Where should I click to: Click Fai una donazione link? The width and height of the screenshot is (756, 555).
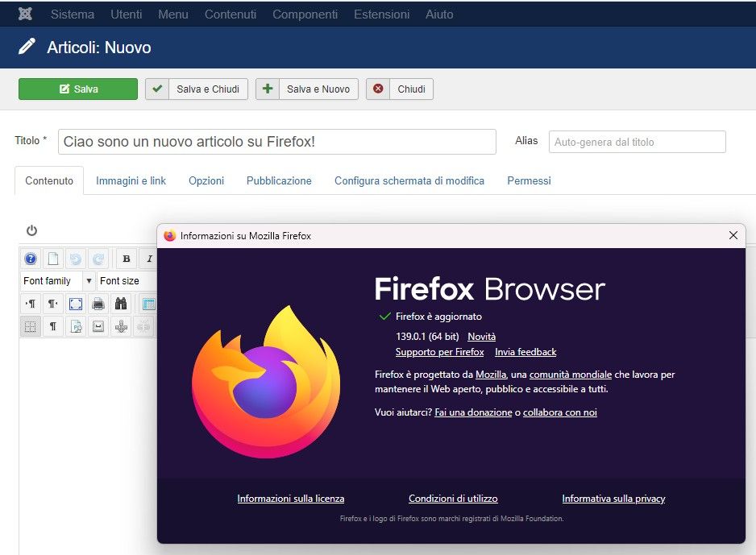[473, 412]
